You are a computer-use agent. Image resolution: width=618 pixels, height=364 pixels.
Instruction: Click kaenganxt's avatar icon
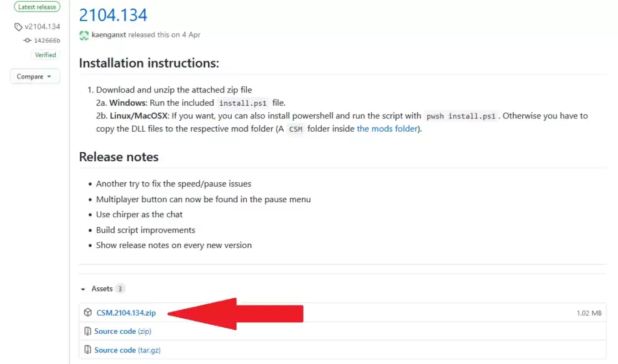[84, 35]
